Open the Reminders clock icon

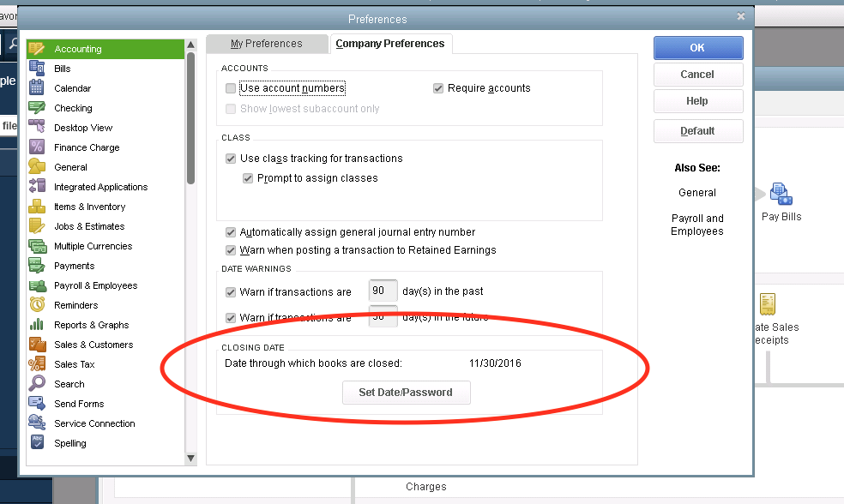coord(37,305)
